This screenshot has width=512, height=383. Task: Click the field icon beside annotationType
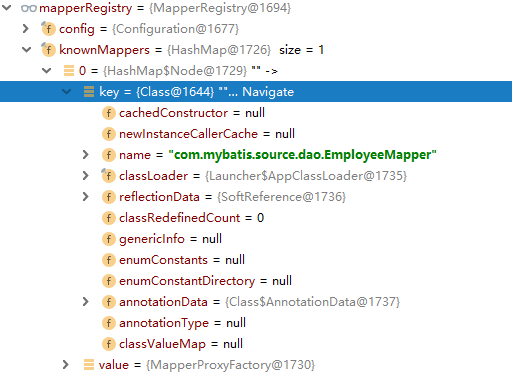pos(109,323)
